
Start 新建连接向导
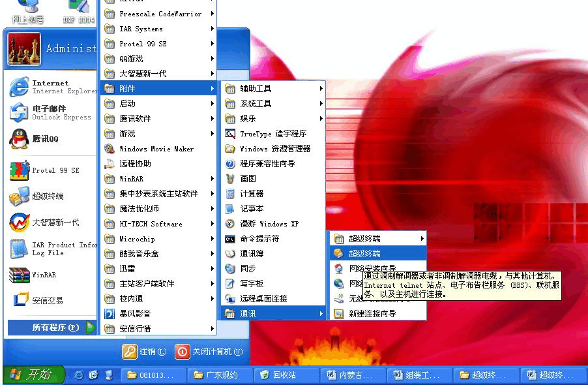[x=378, y=313]
